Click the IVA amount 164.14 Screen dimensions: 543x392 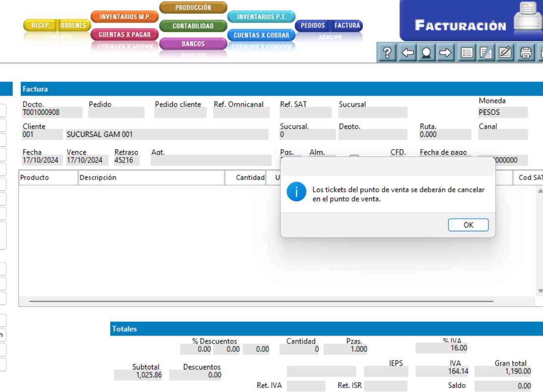tap(442, 371)
